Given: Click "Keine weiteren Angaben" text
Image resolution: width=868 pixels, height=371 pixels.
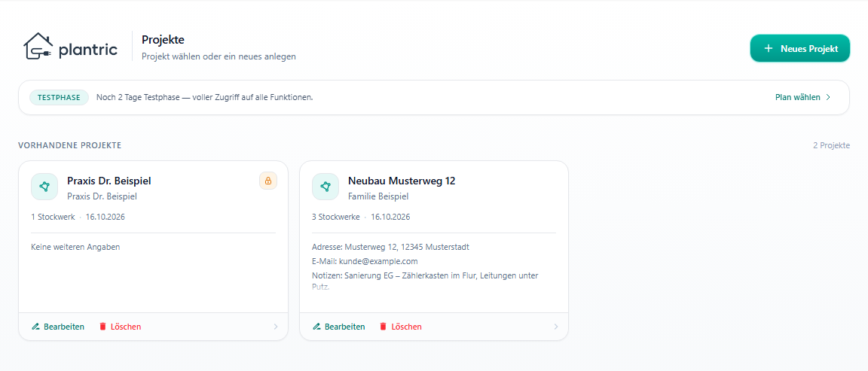Looking at the screenshot, I should click(x=76, y=247).
